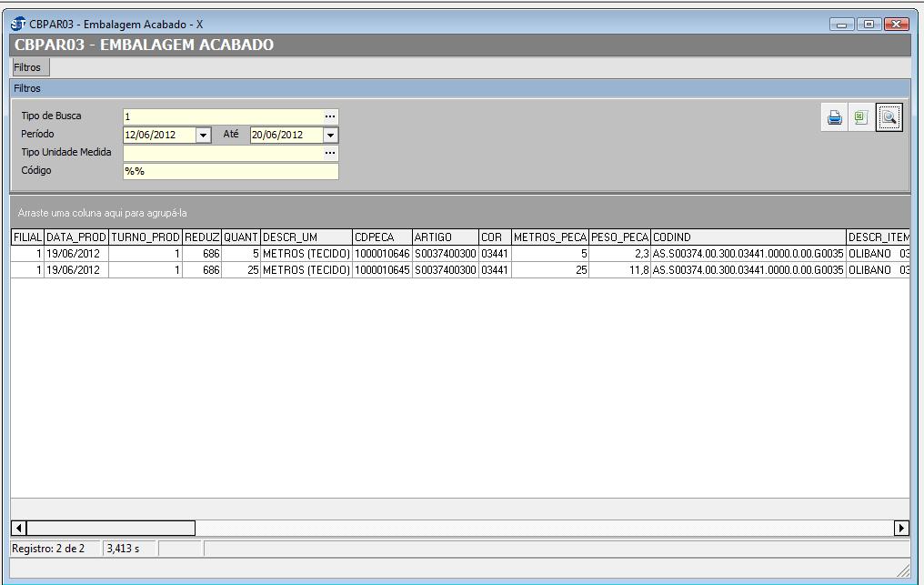Select the Filtros tab

[x=27, y=67]
